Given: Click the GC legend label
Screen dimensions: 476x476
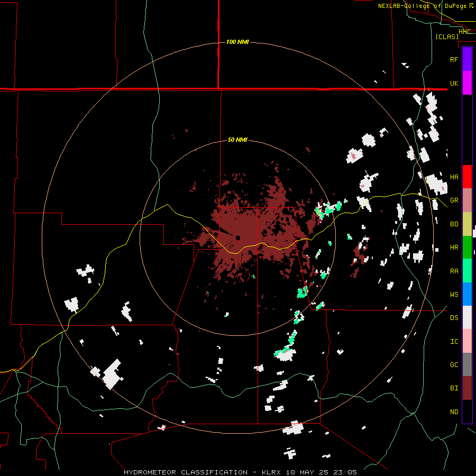Looking at the screenshot, I should (454, 365).
